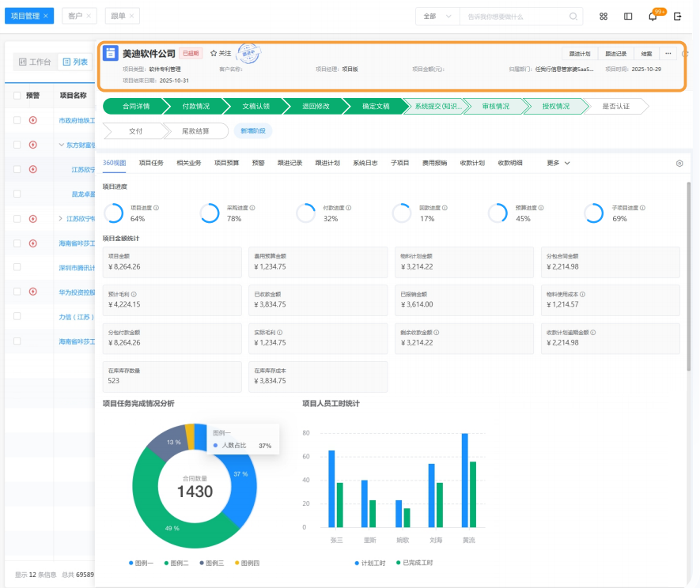This screenshot has width=700, height=588.
Task: Check the box for 深圳市腾讯 row
Action: [17, 267]
